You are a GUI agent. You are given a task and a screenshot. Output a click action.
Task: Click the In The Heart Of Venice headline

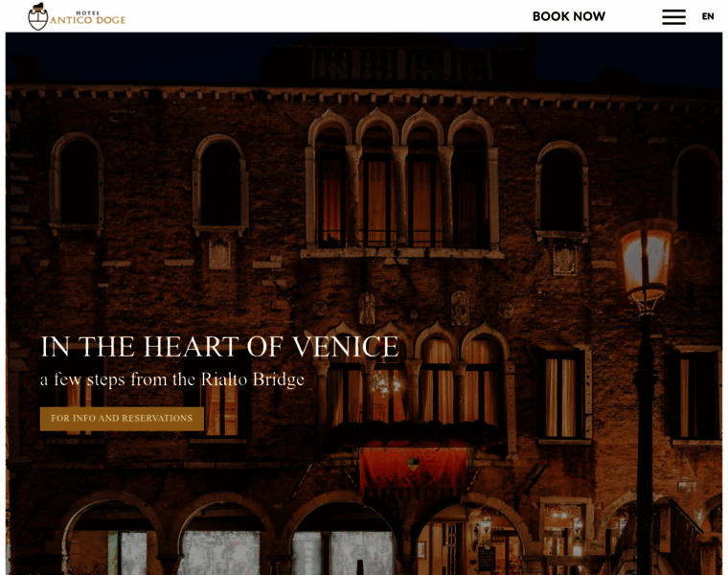(219, 347)
